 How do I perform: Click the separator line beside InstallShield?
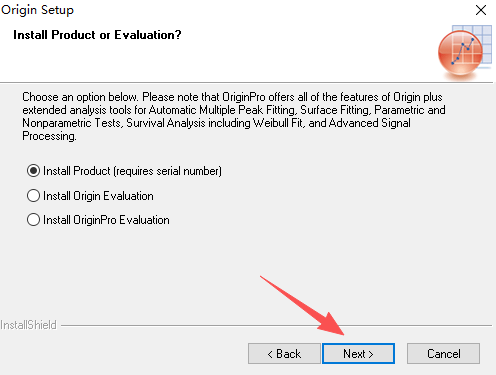click(276, 325)
